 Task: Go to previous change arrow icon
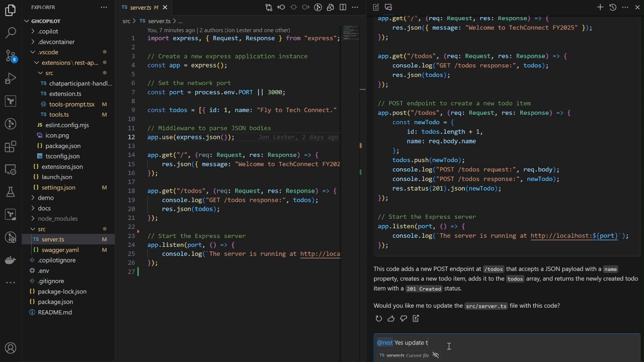(281, 8)
